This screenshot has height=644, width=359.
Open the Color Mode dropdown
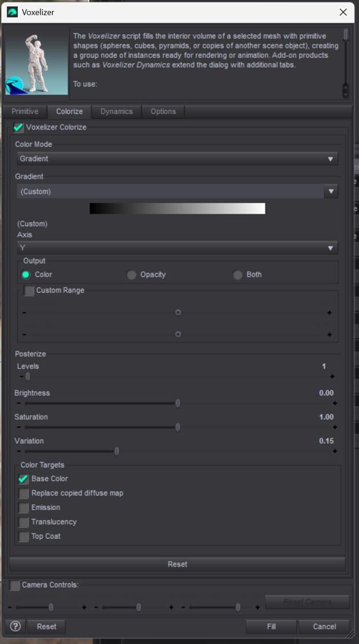click(x=177, y=159)
